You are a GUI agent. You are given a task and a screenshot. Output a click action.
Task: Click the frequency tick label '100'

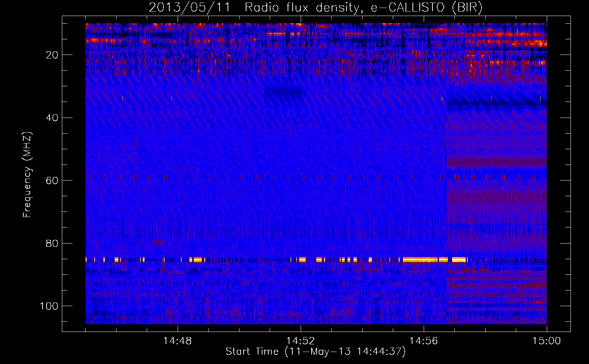pyautogui.click(x=49, y=306)
